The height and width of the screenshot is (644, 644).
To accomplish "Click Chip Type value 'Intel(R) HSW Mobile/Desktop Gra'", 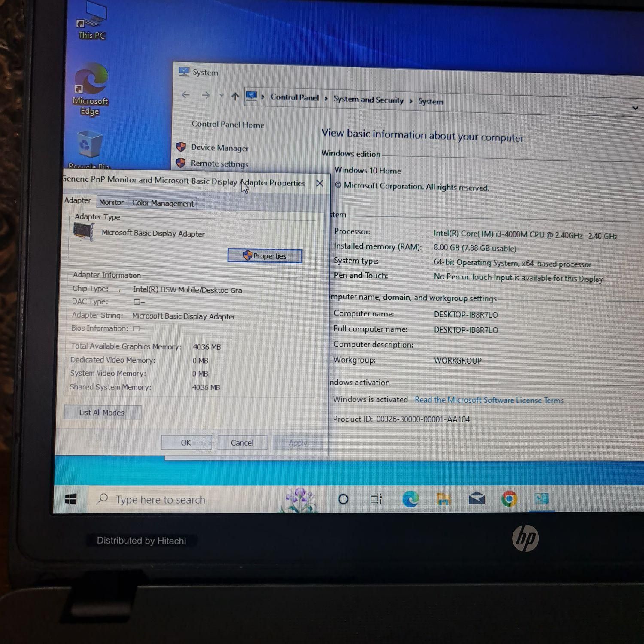I will click(x=187, y=290).
